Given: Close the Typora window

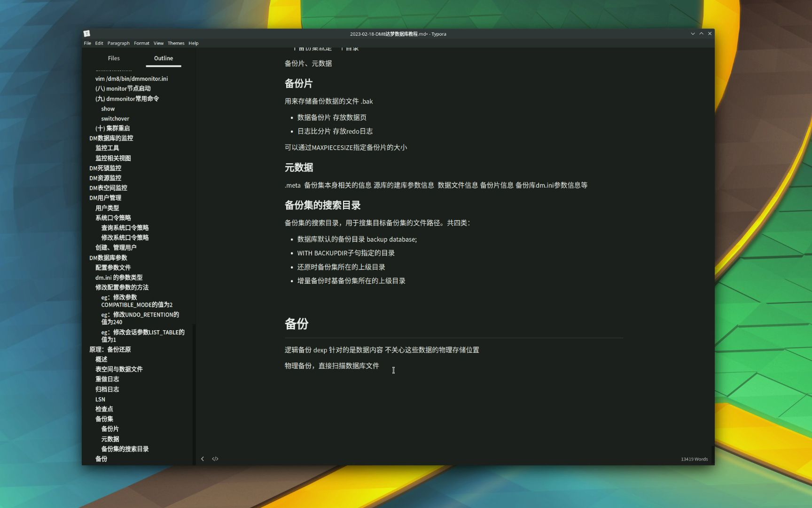Looking at the screenshot, I should coord(710,33).
